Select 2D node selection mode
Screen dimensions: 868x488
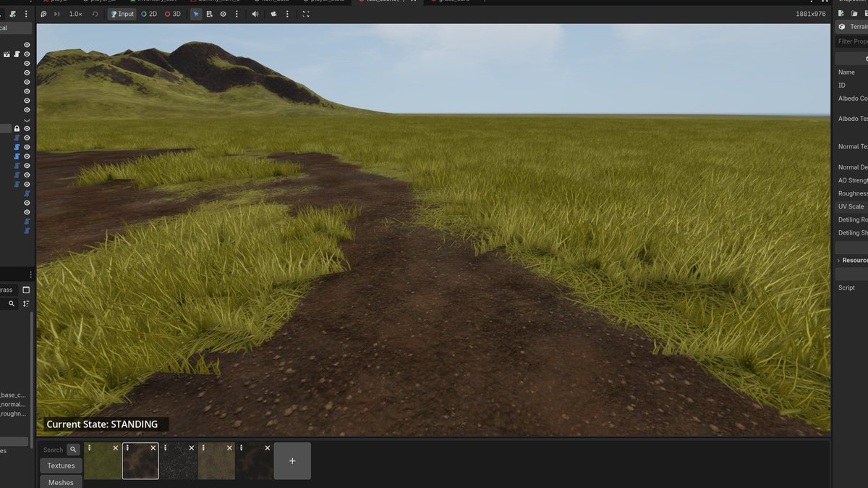tap(149, 14)
